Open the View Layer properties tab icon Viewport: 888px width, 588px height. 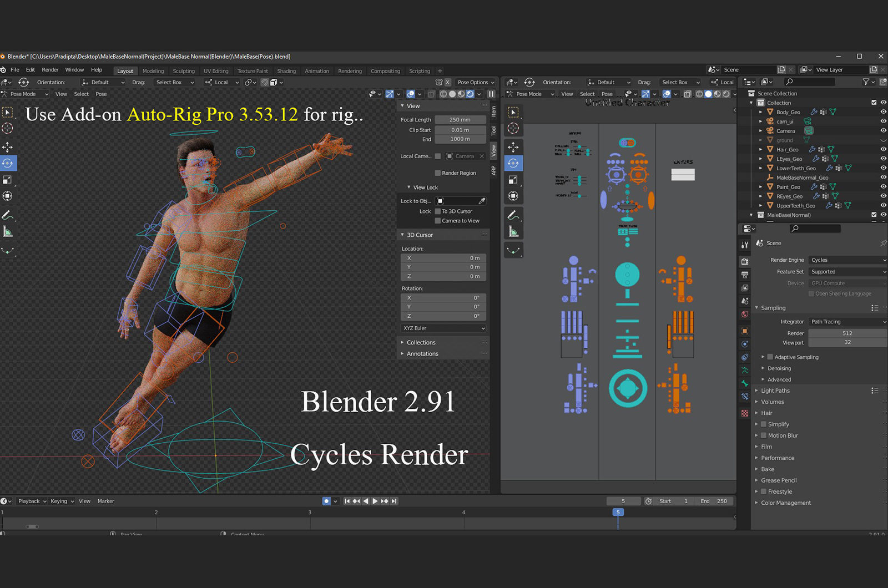tap(745, 288)
